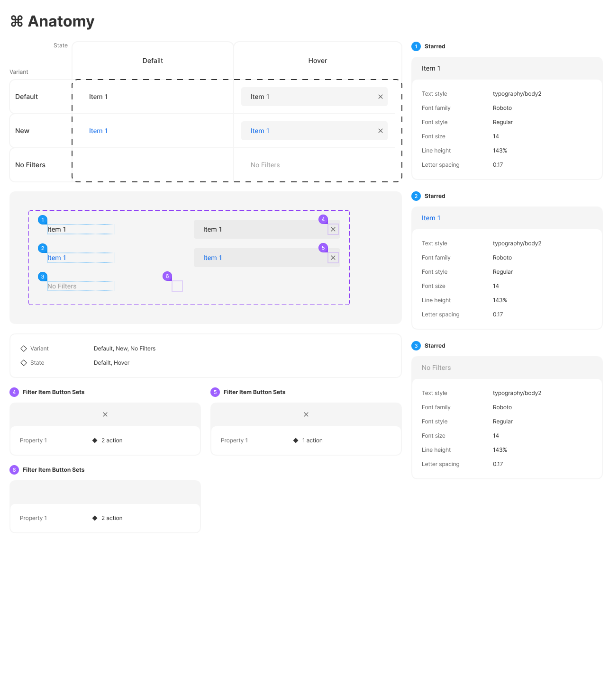The image size is (609, 700).
Task: Click the Property 1 label in Button Sets 5
Action: [x=234, y=440]
